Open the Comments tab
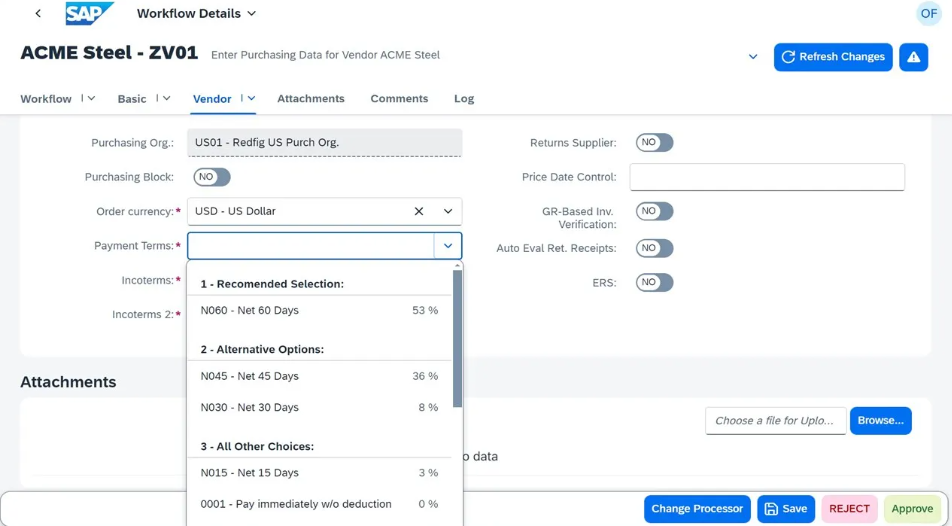Screen dimensions: 952x526 tap(399, 99)
